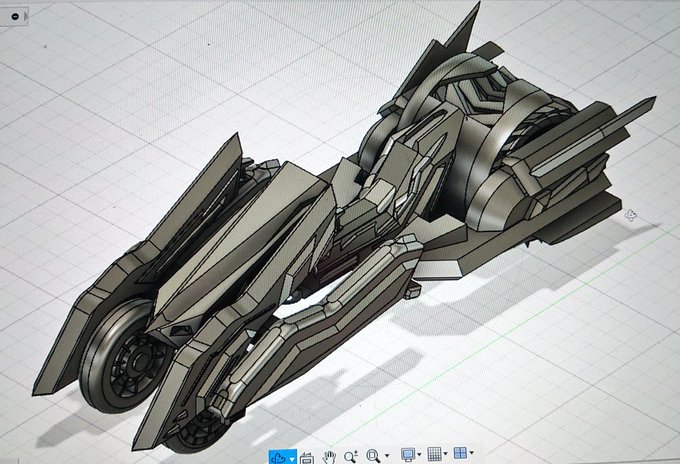Open Display Settings monitor icon
The image size is (680, 464).
point(408,454)
